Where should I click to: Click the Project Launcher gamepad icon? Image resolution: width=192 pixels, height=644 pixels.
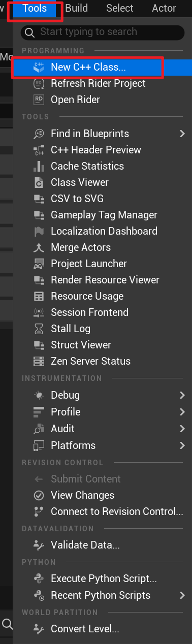click(x=39, y=264)
